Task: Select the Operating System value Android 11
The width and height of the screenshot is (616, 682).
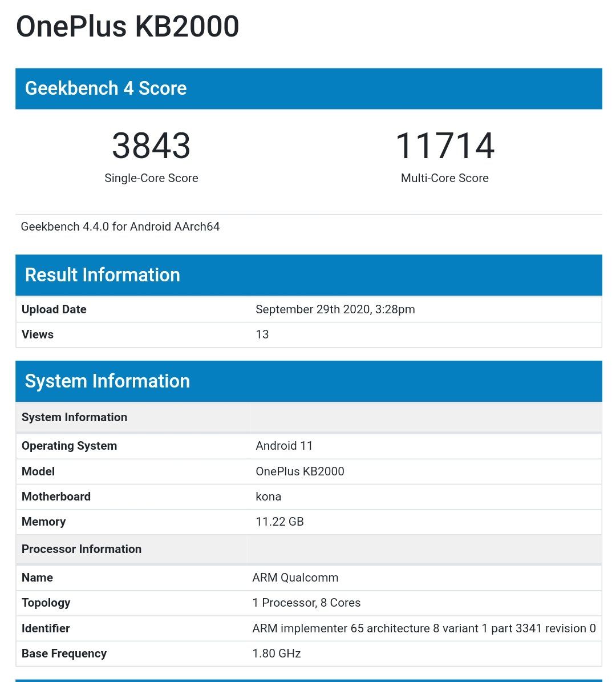Action: click(x=285, y=446)
